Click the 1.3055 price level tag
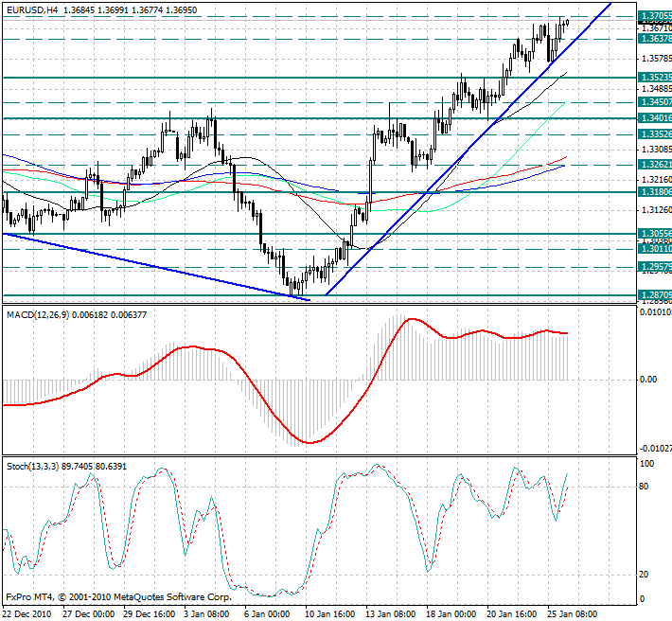 pos(655,234)
